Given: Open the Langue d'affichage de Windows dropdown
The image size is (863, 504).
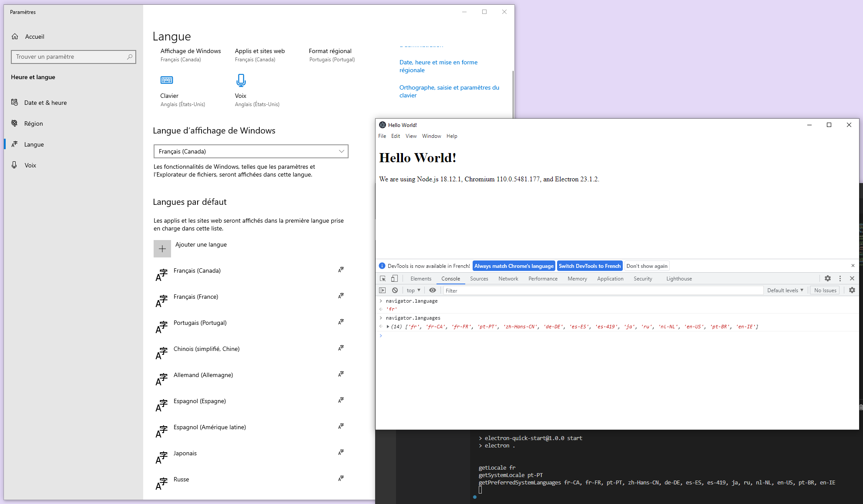Looking at the screenshot, I should click(x=341, y=151).
